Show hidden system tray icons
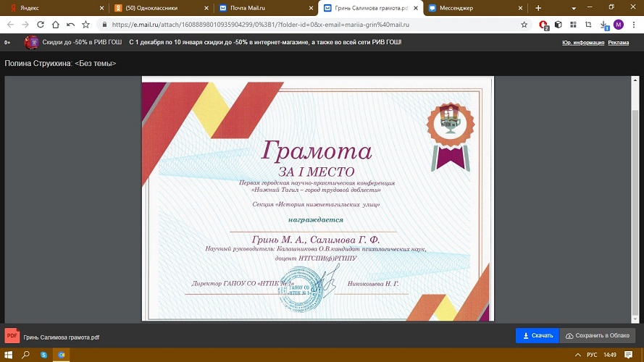The width and height of the screenshot is (644, 362). (577, 355)
